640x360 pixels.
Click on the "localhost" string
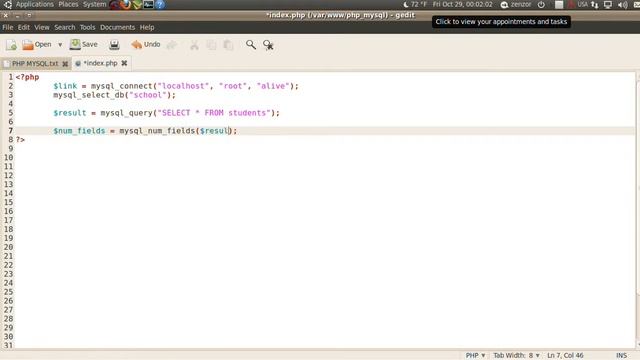click(x=183, y=86)
